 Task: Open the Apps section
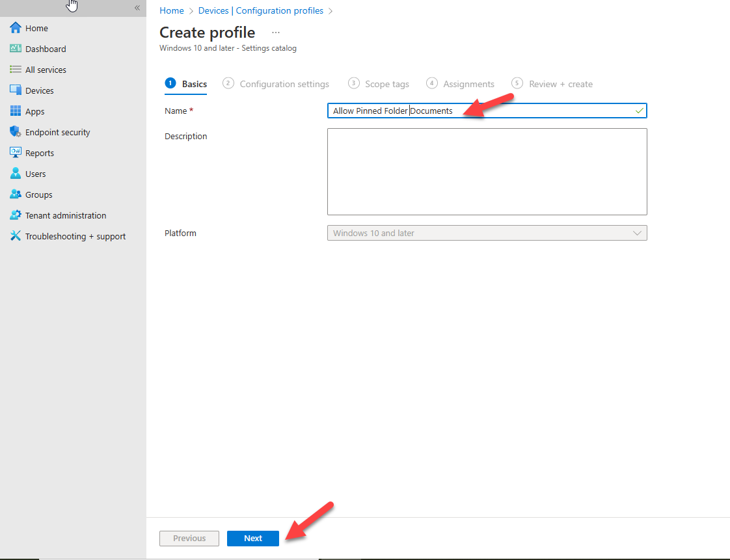point(14,111)
